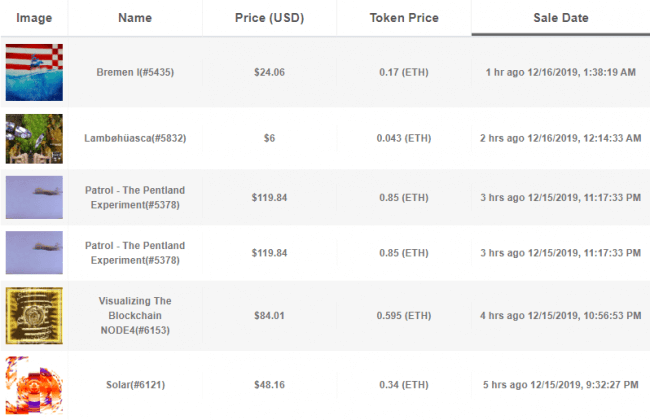Click the 5 hrs ago sale date
The image size is (650, 420).
(560, 385)
